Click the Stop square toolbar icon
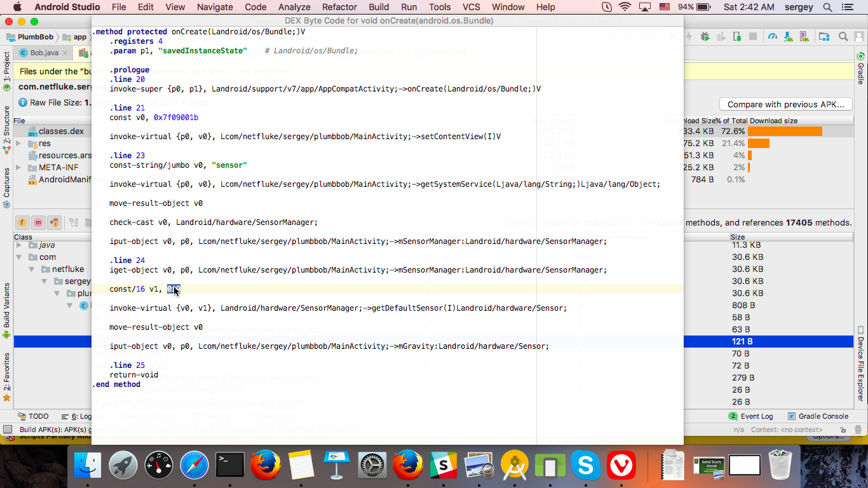The height and width of the screenshot is (488, 868). pos(753,37)
